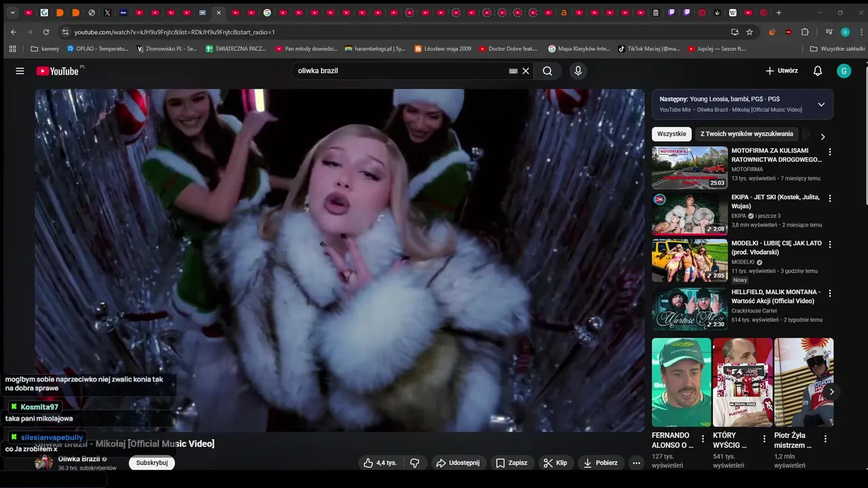Click the YouTube search input field
Viewport: 868px width, 488px height.
[400, 71]
